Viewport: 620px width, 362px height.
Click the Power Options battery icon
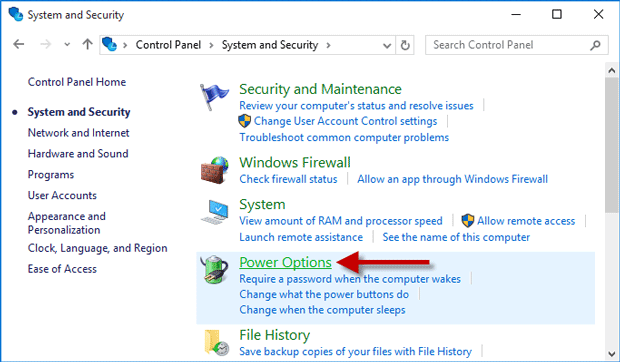tap(214, 269)
